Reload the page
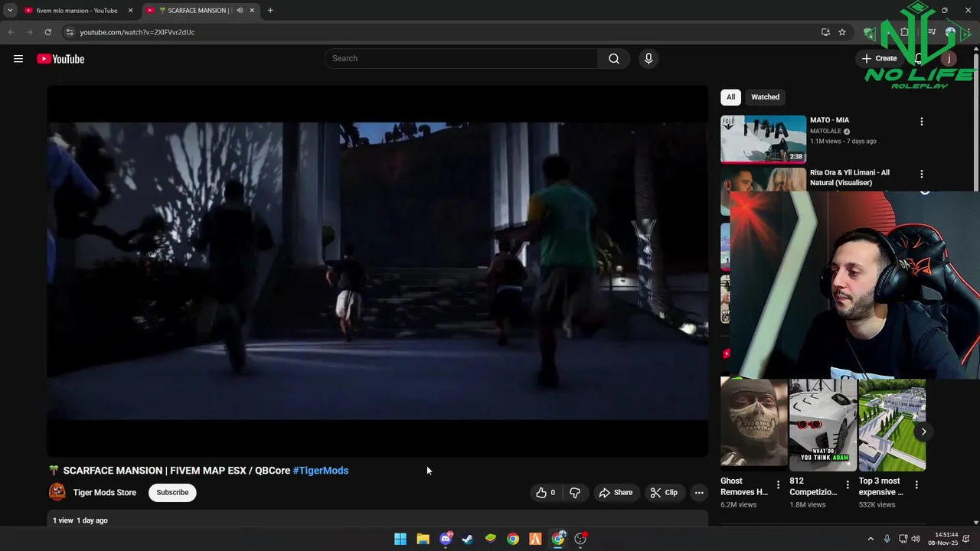980x551 pixels. pyautogui.click(x=47, y=32)
